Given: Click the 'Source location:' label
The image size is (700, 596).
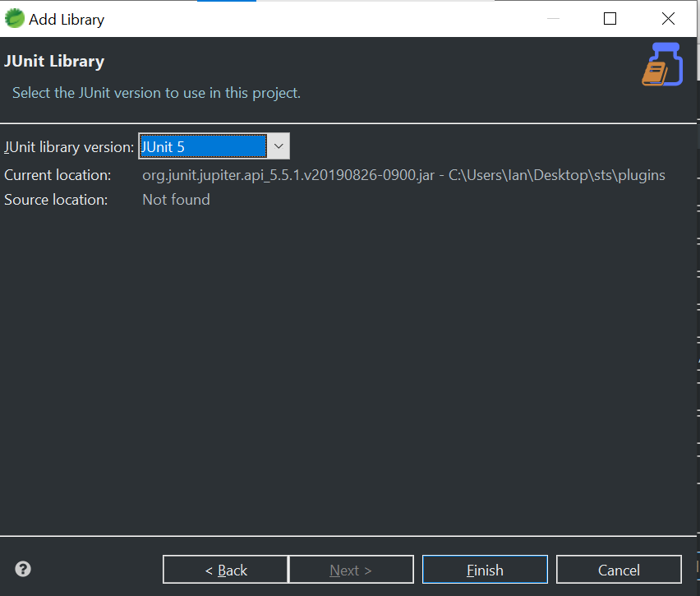Looking at the screenshot, I should [56, 200].
